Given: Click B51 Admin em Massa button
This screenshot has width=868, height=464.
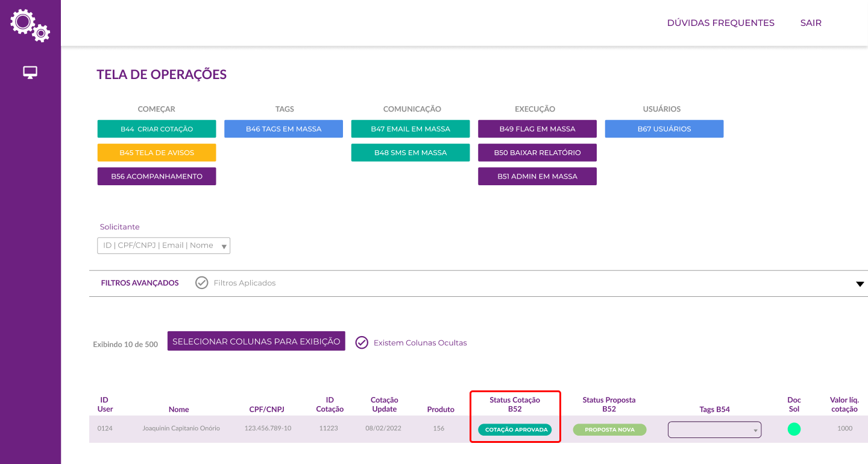Looking at the screenshot, I should click(x=537, y=176).
